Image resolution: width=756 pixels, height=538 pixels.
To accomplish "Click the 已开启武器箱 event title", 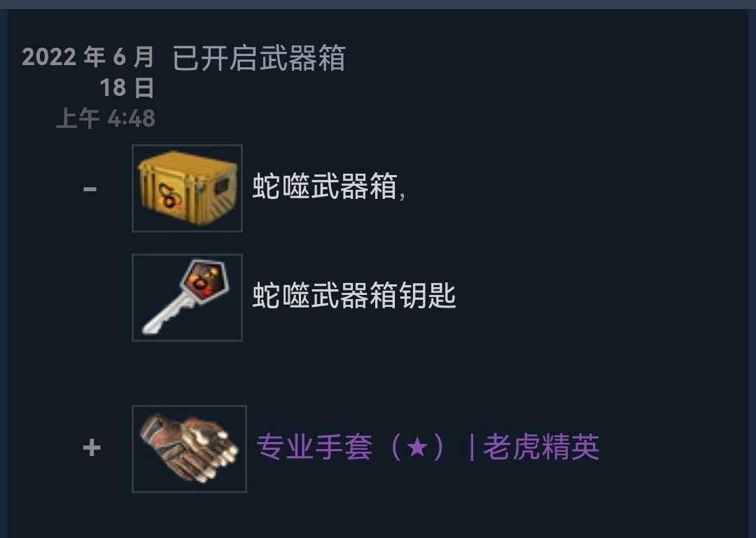I will pos(259,58).
